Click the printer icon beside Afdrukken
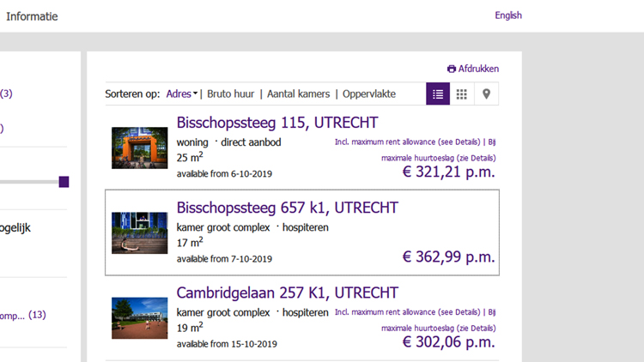Image resolution: width=644 pixels, height=362 pixels. (x=452, y=69)
